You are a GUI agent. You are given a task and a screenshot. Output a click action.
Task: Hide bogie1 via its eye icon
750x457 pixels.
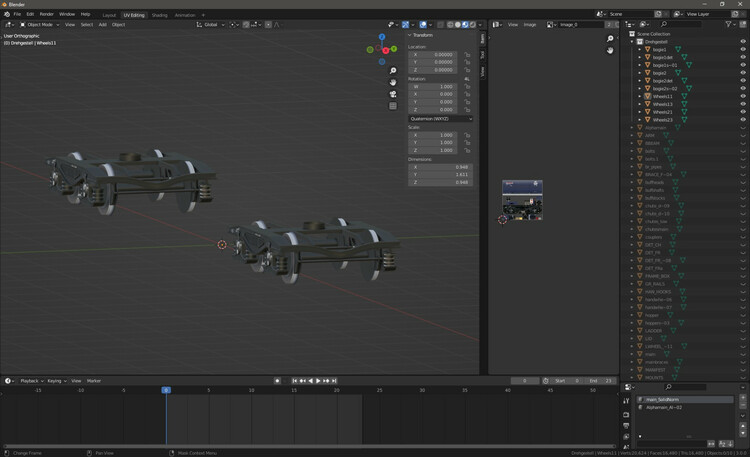pos(743,49)
